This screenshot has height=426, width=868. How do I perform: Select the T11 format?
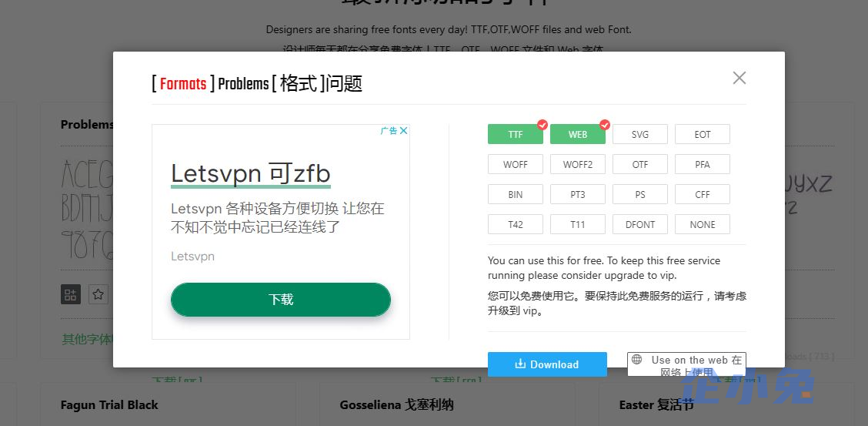tap(578, 224)
